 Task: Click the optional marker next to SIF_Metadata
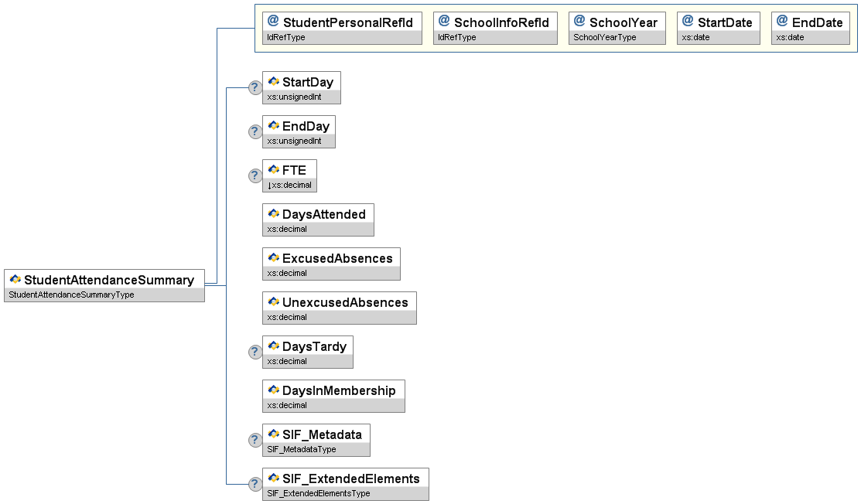coord(255,440)
